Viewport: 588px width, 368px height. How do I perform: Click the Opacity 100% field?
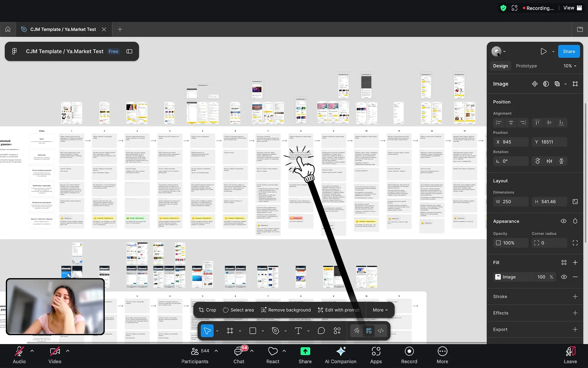[511, 243]
